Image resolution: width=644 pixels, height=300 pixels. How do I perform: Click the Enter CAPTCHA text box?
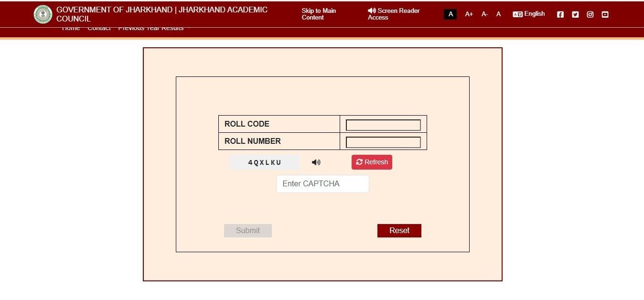click(x=322, y=184)
